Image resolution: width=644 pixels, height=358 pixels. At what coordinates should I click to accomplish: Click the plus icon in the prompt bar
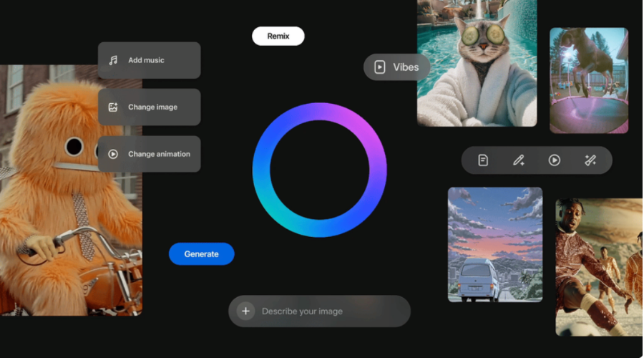click(245, 311)
